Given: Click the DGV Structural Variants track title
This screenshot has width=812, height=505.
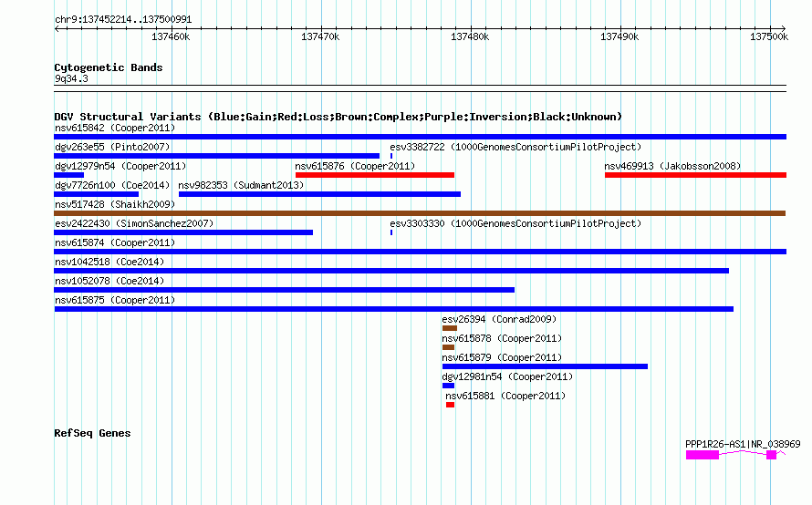Looking at the screenshot, I should click(338, 117).
